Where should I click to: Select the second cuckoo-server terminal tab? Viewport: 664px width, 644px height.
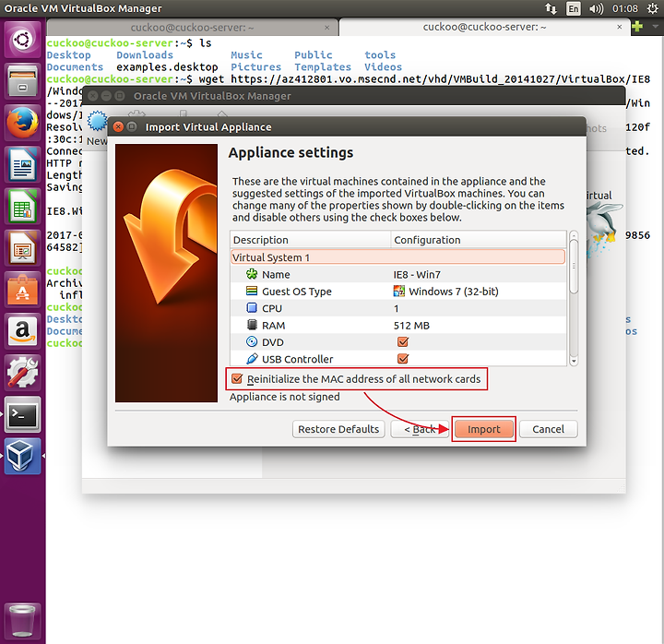[x=484, y=27]
